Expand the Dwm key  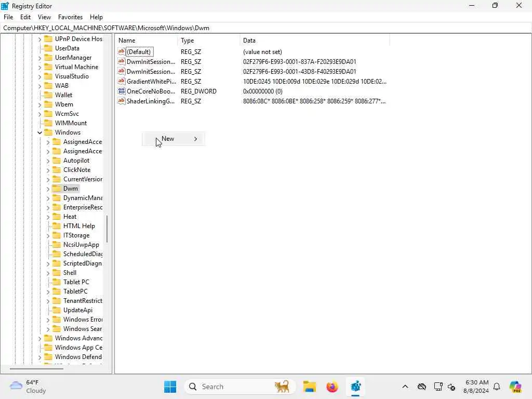pyautogui.click(x=48, y=189)
